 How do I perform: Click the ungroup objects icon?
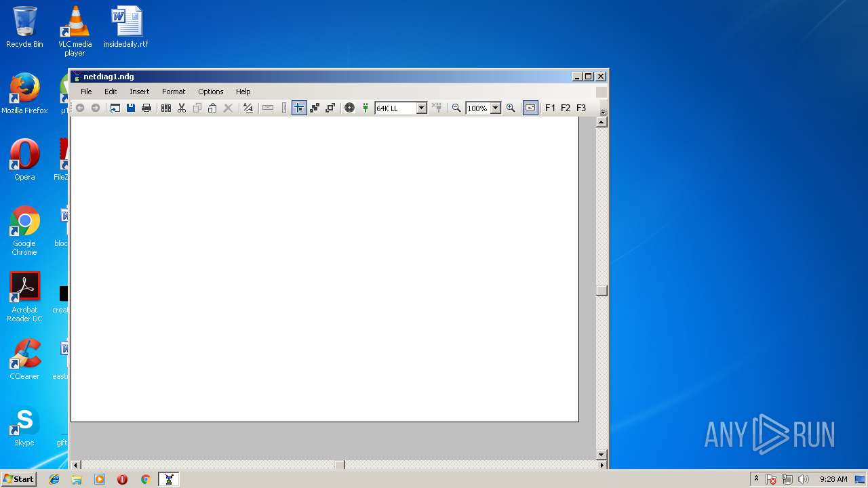[x=330, y=108]
